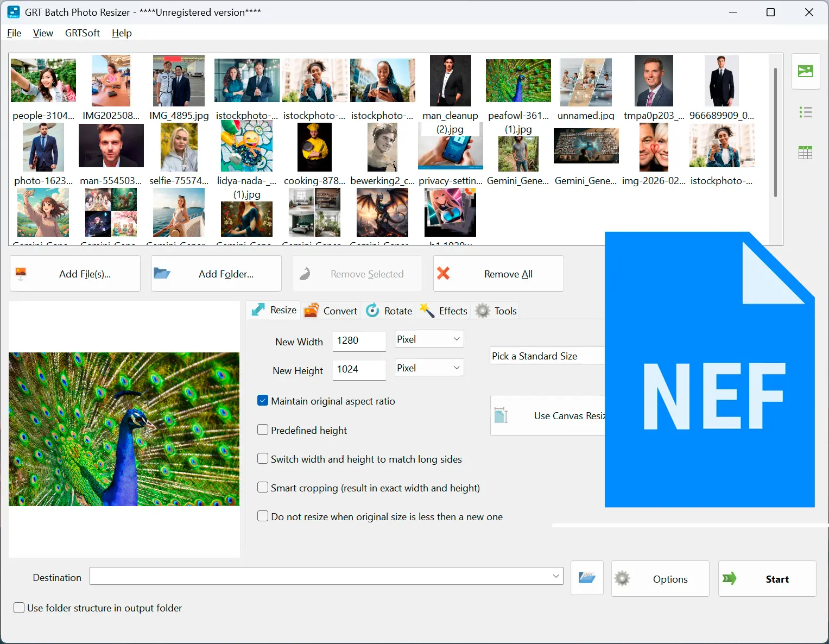The height and width of the screenshot is (644, 829).
Task: Uncheck Maintain original aspect ratio
Action: tap(263, 401)
